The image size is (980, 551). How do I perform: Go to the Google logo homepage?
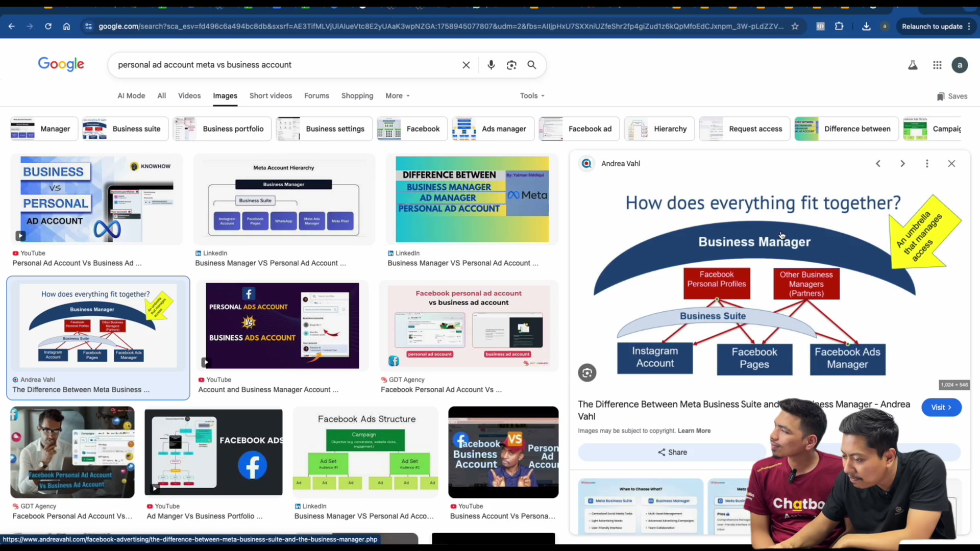(x=61, y=65)
